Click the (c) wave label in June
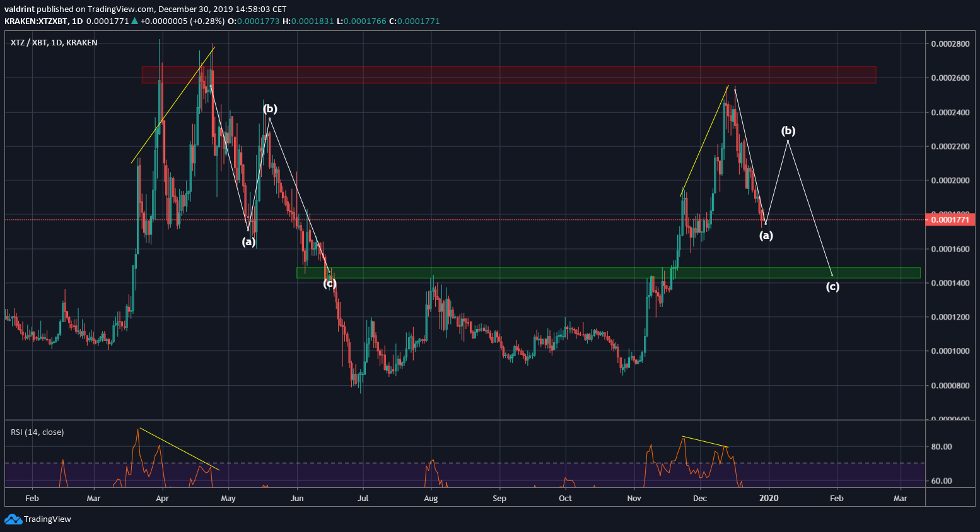Image resolution: width=980 pixels, height=532 pixels. click(x=330, y=284)
